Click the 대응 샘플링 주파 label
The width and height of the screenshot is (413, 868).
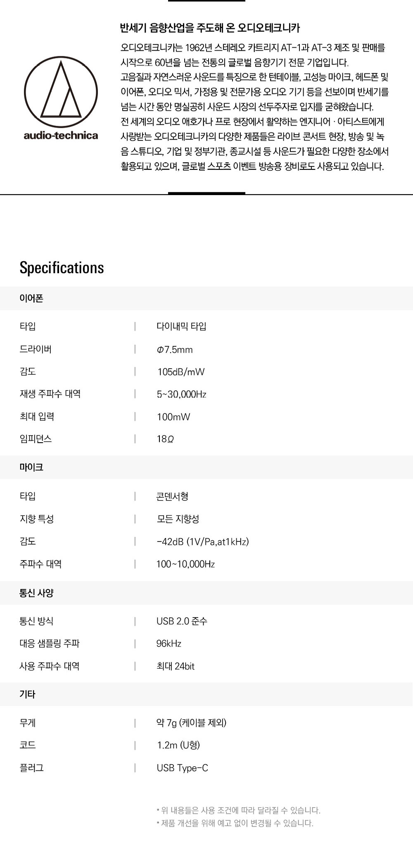[x=50, y=644]
